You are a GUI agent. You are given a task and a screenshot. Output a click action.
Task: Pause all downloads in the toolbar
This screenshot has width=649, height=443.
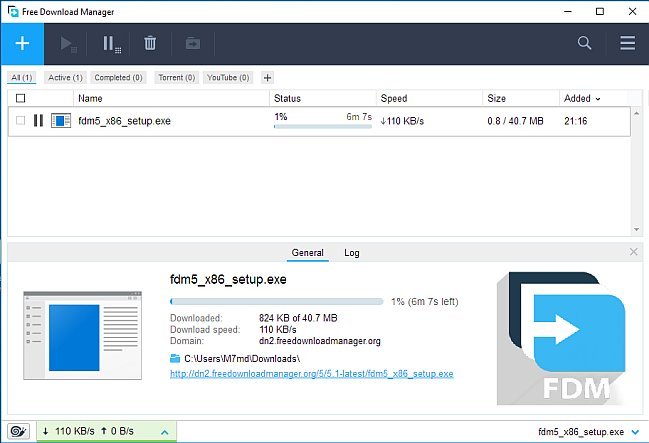[111, 44]
